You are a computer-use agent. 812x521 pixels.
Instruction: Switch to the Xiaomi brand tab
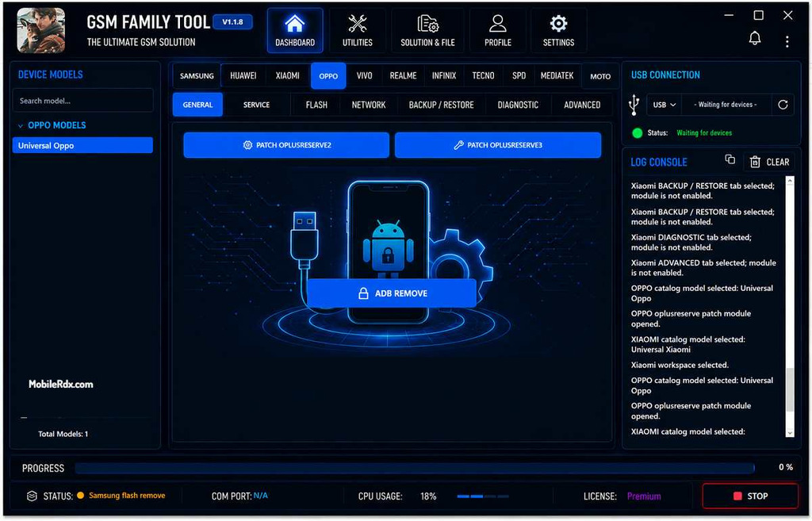click(x=287, y=75)
